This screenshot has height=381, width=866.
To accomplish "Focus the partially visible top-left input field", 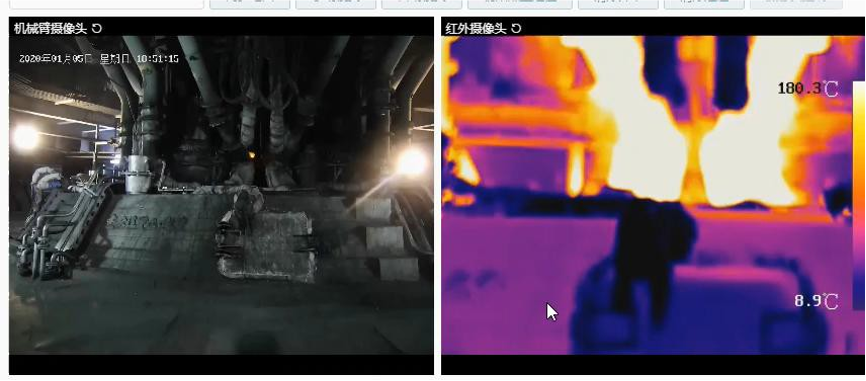I will tap(107, 4).
